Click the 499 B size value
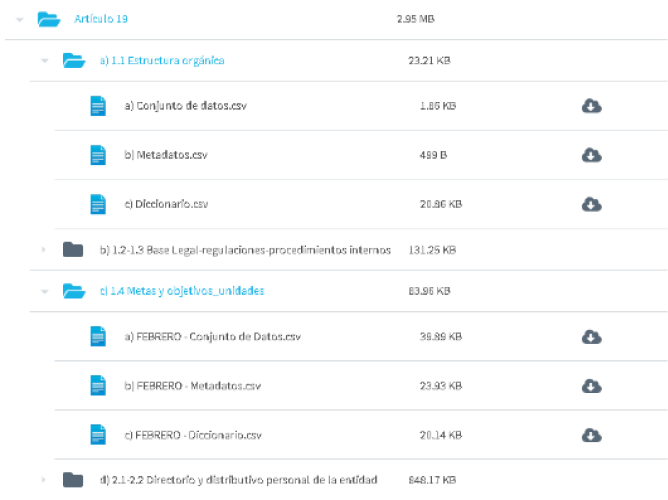The width and height of the screenshot is (668, 500). click(x=433, y=155)
